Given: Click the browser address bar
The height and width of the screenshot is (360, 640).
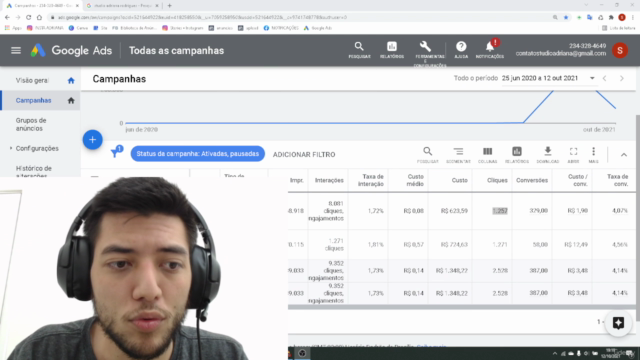Looking at the screenshot, I should pyautogui.click(x=300, y=18).
